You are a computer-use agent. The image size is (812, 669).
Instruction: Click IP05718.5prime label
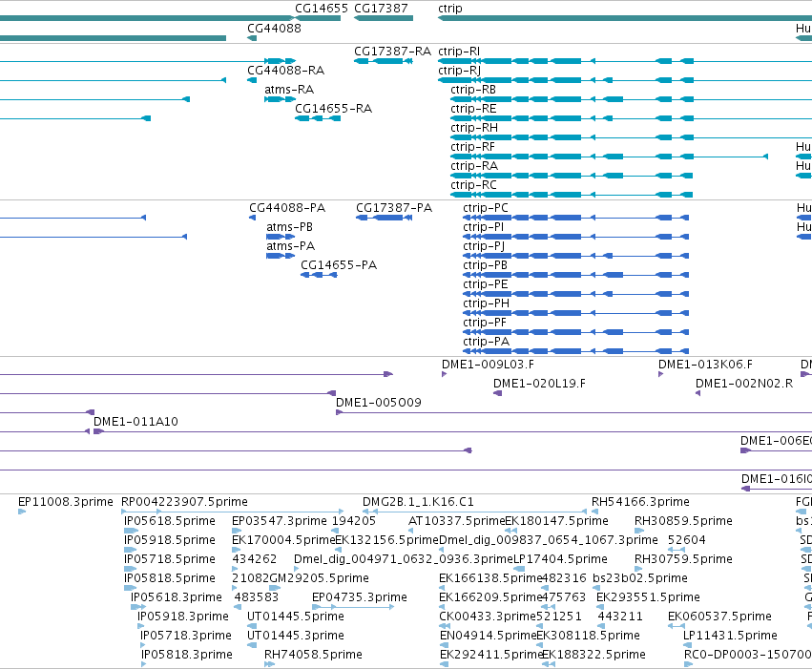169,560
